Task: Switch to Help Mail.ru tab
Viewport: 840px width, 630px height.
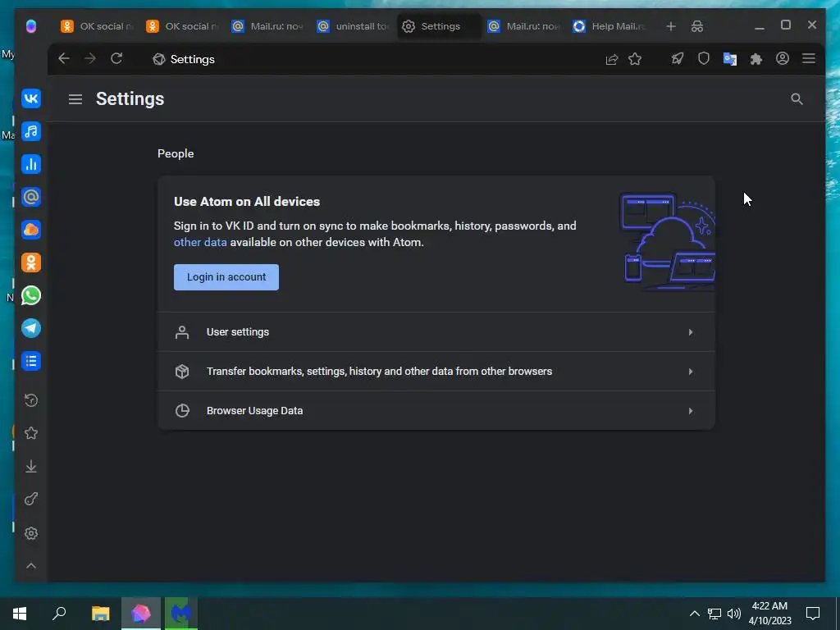Action: (609, 26)
